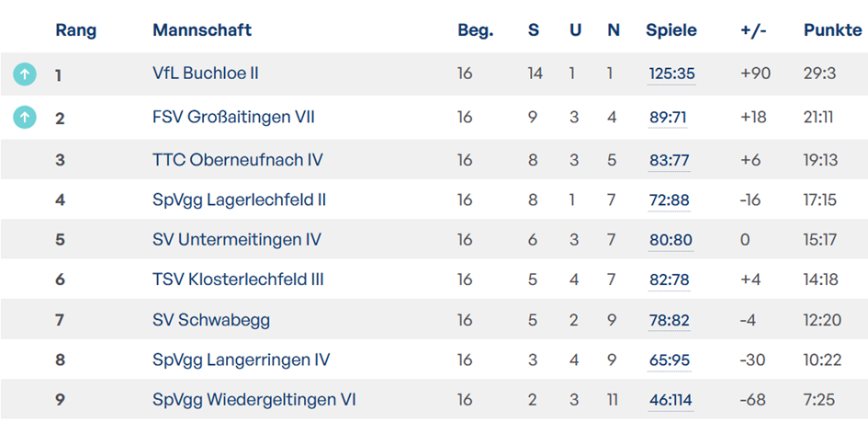Viewport: 868px width, 422px height.
Task: Click the Punkte column header
Action: point(832,30)
